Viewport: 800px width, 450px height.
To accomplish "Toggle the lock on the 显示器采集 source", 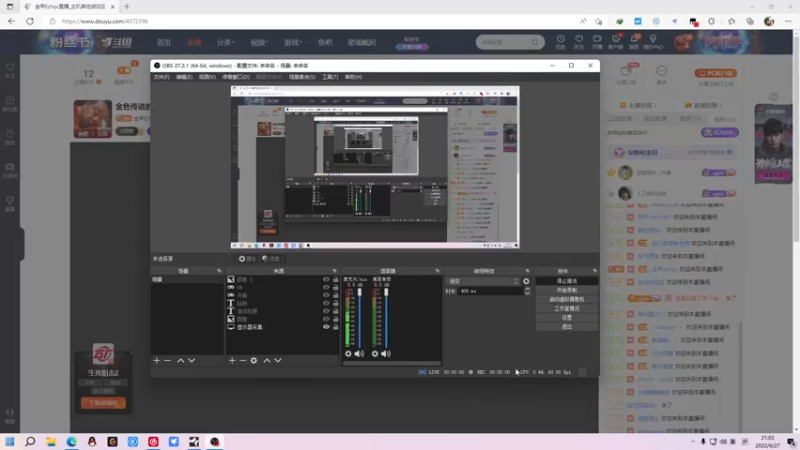I will click(336, 327).
